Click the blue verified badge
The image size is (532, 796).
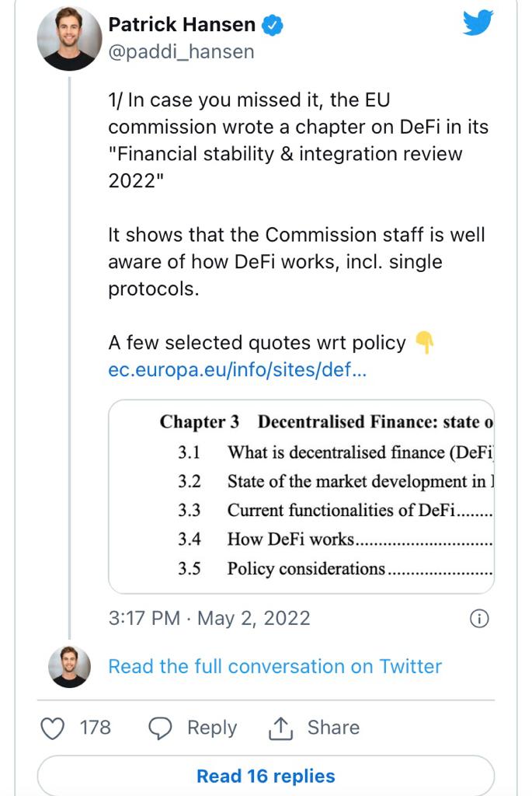pyautogui.click(x=272, y=26)
